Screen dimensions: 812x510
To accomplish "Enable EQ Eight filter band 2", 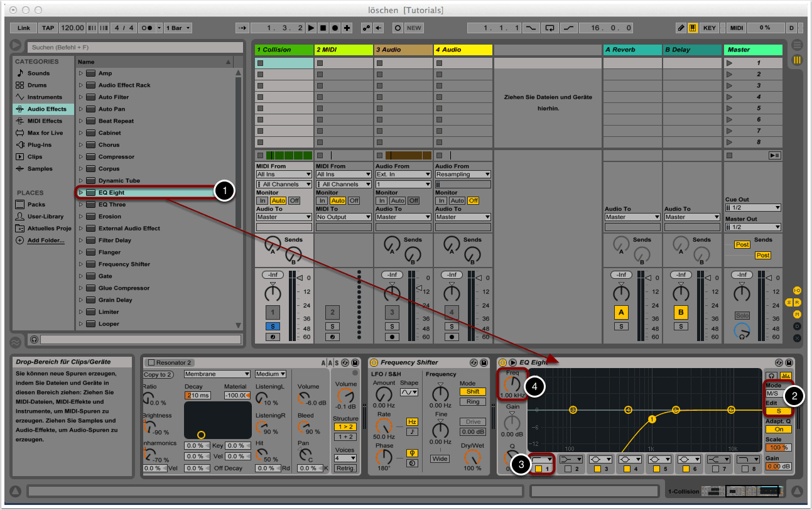I will (x=568, y=469).
